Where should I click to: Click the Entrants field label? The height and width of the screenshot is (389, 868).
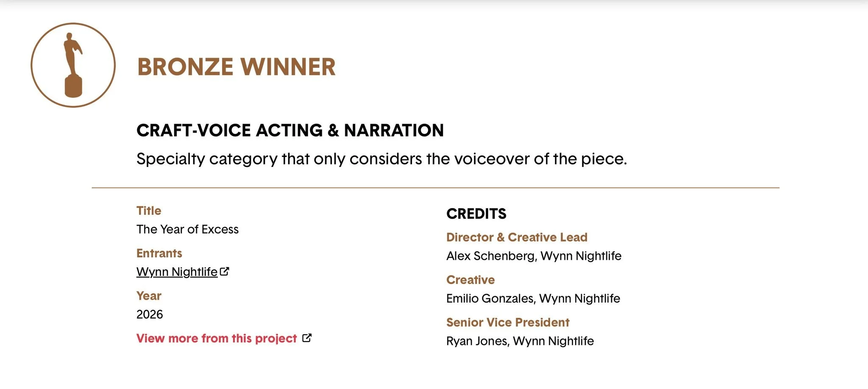click(159, 253)
